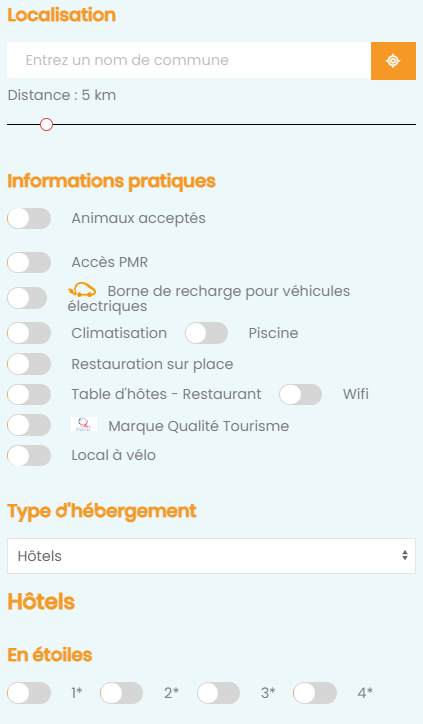Click the electric car charging icon

(x=82, y=290)
